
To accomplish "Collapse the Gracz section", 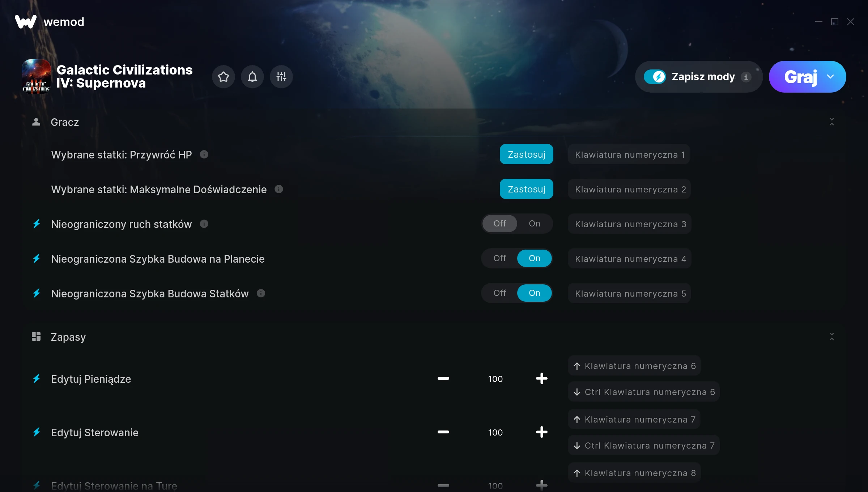I will pyautogui.click(x=832, y=122).
